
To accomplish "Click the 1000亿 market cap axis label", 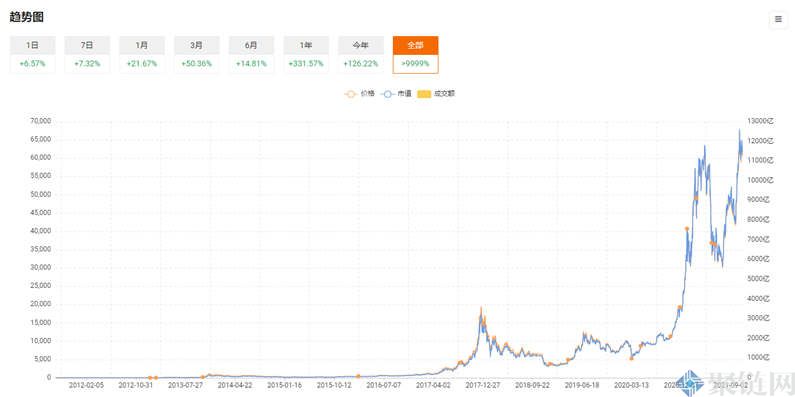I will tap(758, 358).
